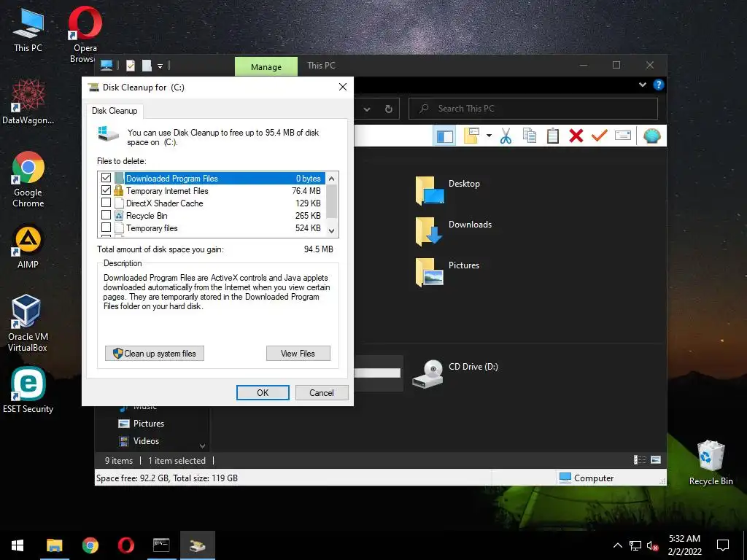This screenshot has height=560, width=747.
Task: Select the AIMP desktop shortcut
Action: [x=28, y=246]
